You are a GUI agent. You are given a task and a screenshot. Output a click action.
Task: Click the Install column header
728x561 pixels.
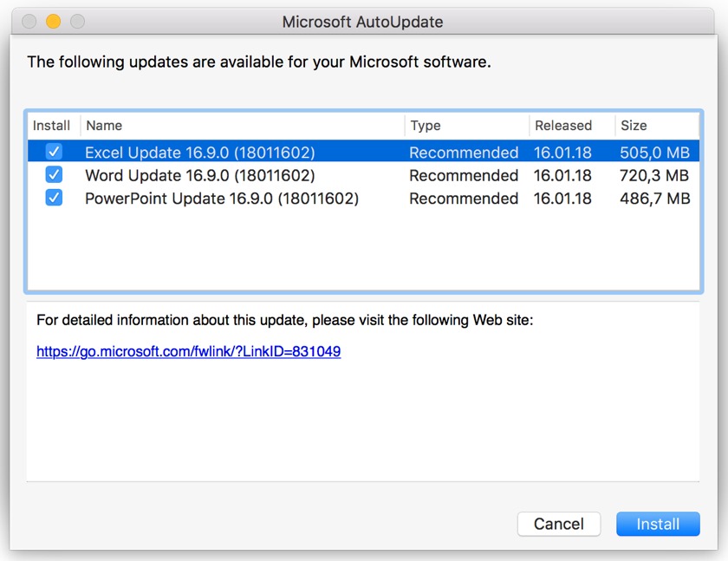[x=52, y=126]
